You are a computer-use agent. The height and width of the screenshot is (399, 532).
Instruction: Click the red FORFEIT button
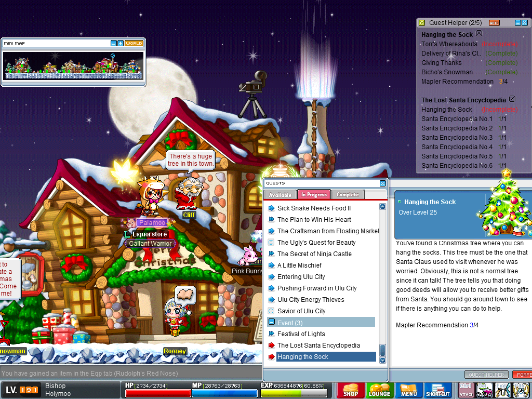[522, 375]
